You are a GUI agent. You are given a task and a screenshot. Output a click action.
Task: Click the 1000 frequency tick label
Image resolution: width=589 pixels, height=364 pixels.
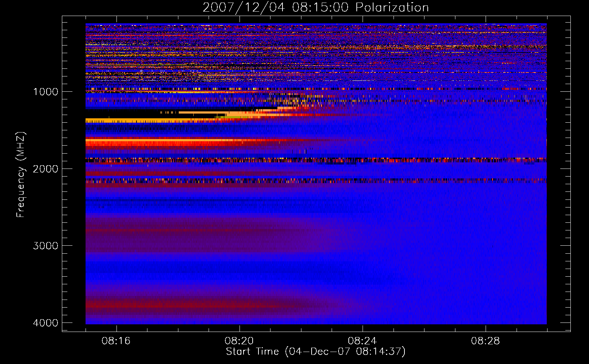click(46, 92)
